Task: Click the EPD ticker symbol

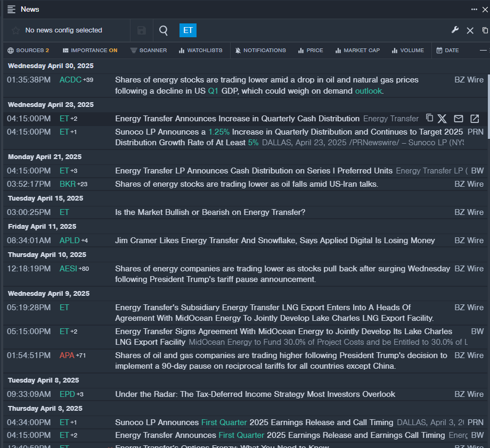Action: point(67,394)
